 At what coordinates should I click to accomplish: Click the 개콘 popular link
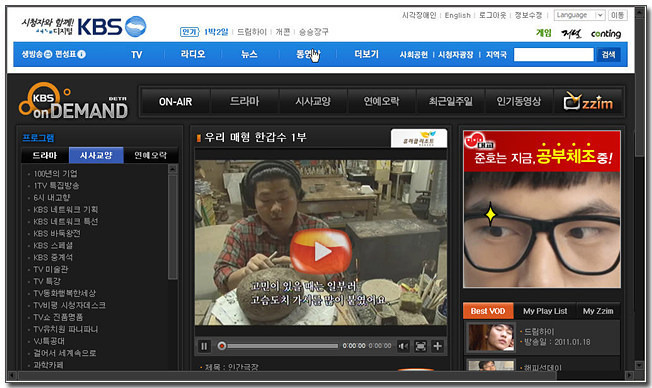[x=283, y=32]
